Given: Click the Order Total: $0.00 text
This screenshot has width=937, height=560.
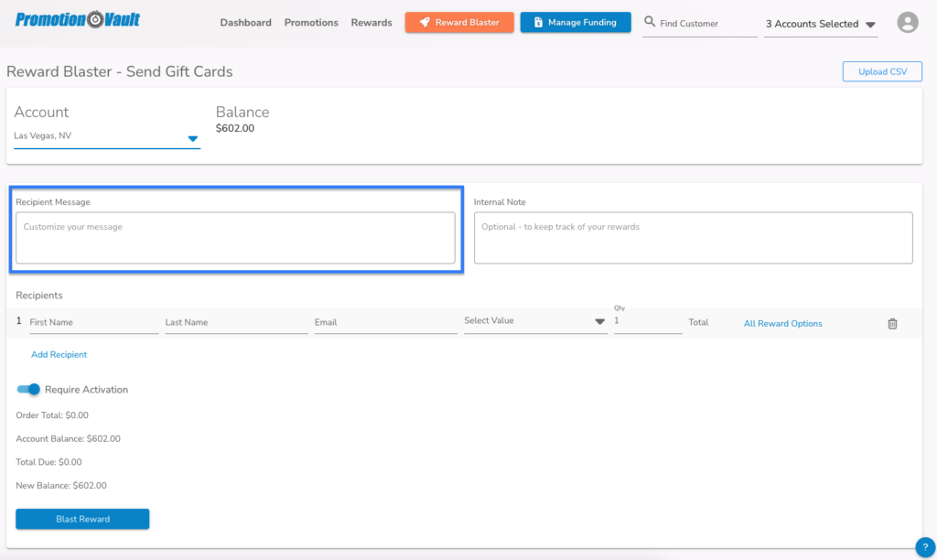Looking at the screenshot, I should pyautogui.click(x=52, y=415).
